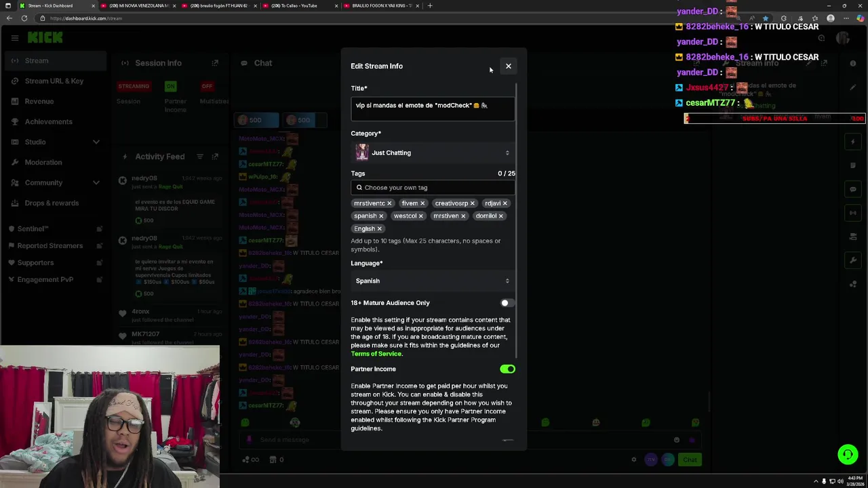Image resolution: width=868 pixels, height=488 pixels.
Task: Click the pencil edit icon in right rail
Action: pos(853,87)
